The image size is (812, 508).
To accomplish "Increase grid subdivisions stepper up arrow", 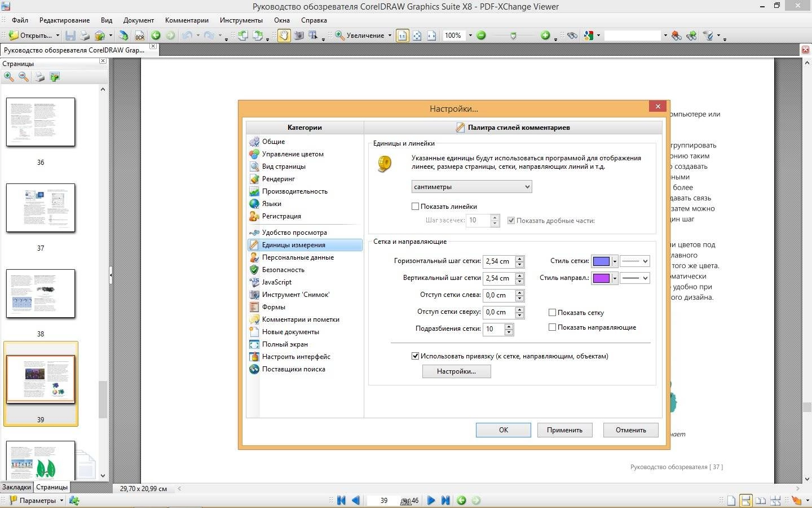I will [509, 326].
